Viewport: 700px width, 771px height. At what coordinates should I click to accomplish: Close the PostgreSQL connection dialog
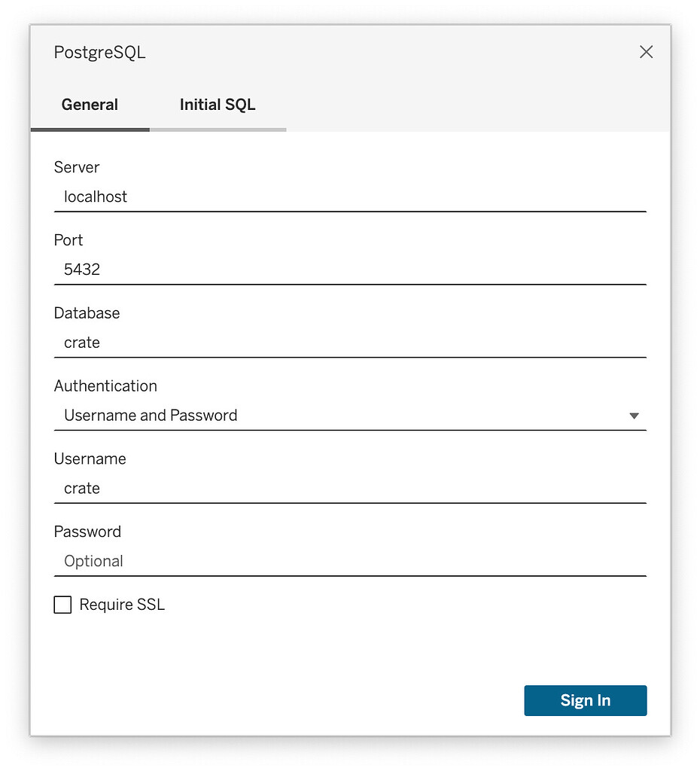(646, 52)
